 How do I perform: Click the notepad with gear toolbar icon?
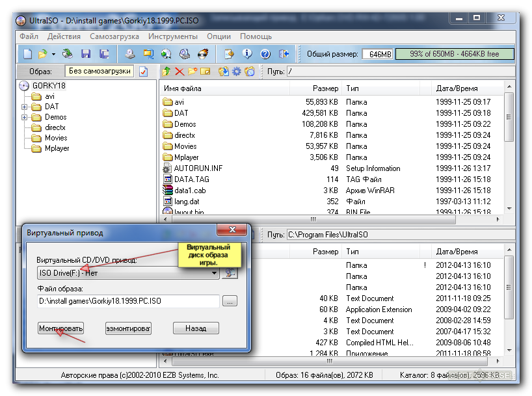click(229, 53)
